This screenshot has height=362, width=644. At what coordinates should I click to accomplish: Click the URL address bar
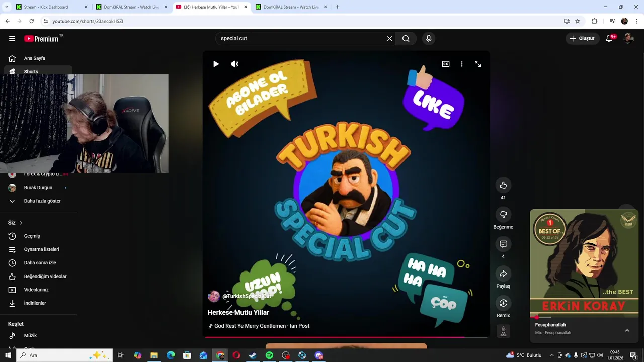[302, 21]
